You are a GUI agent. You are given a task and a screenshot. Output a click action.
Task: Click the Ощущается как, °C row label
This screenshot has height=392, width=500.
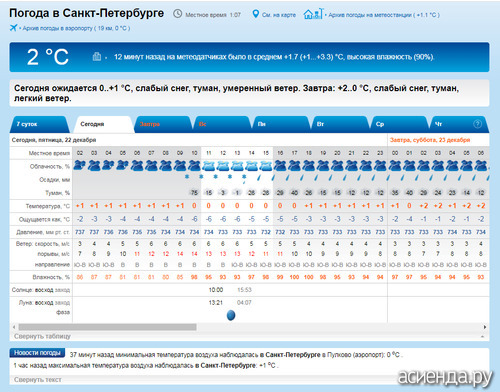pos(44,219)
